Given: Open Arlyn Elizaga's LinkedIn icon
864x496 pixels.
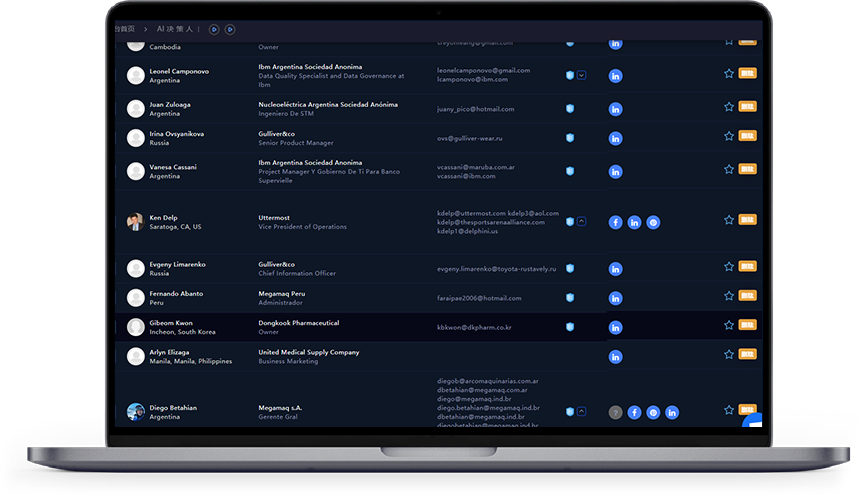Looking at the screenshot, I should [615, 357].
